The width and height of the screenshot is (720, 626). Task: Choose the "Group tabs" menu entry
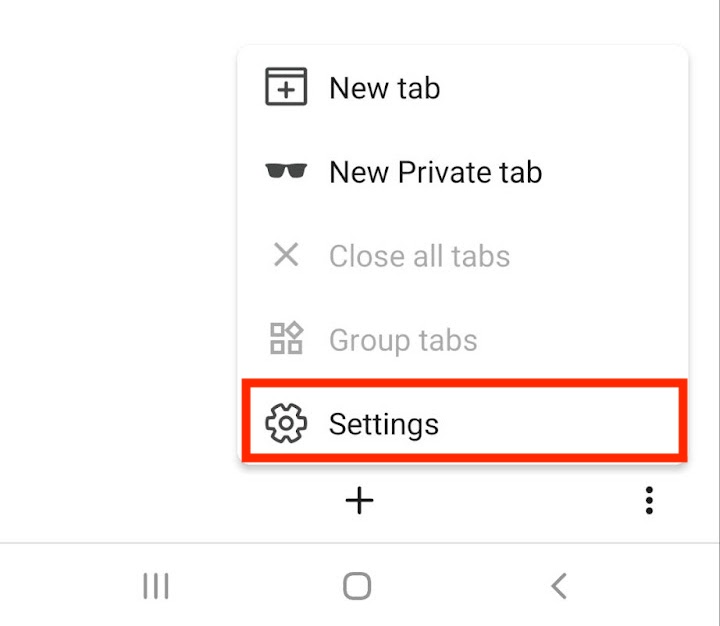[x=463, y=339]
